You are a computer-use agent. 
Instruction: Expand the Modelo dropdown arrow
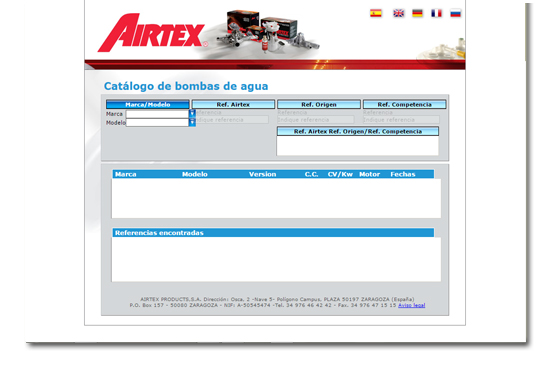pyautogui.click(x=192, y=122)
